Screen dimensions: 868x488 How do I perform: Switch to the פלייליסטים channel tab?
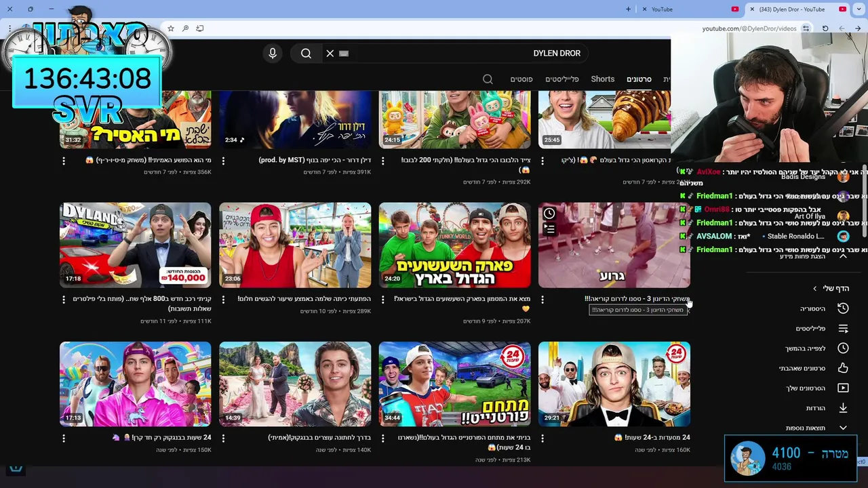click(562, 79)
